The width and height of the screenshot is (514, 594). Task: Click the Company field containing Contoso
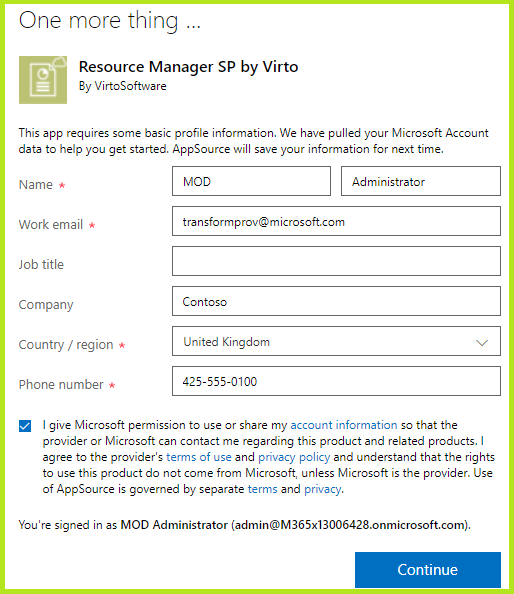[336, 301]
